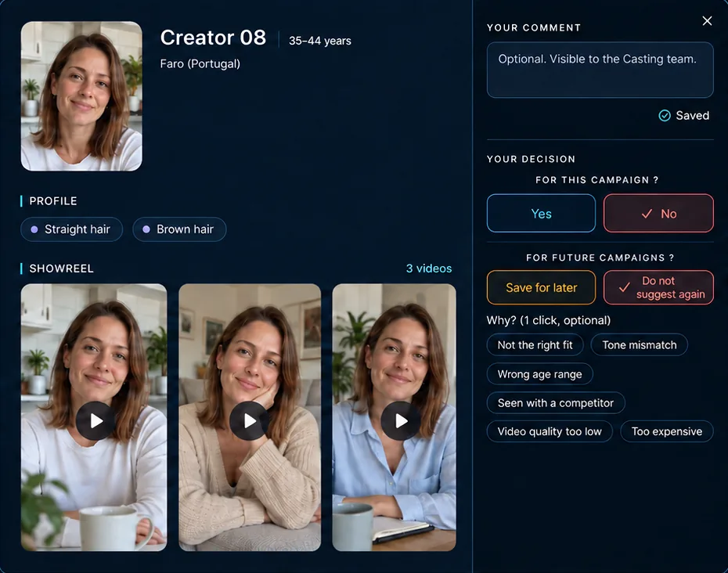Choose No for this campaign
Screen dimensions: 728x573
[658, 213]
